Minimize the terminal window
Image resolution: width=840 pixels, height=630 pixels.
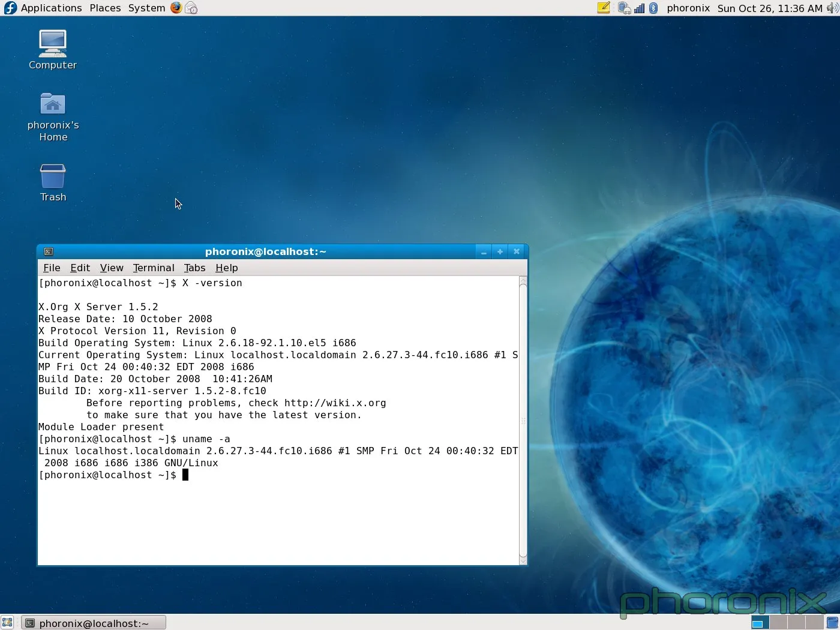484,252
